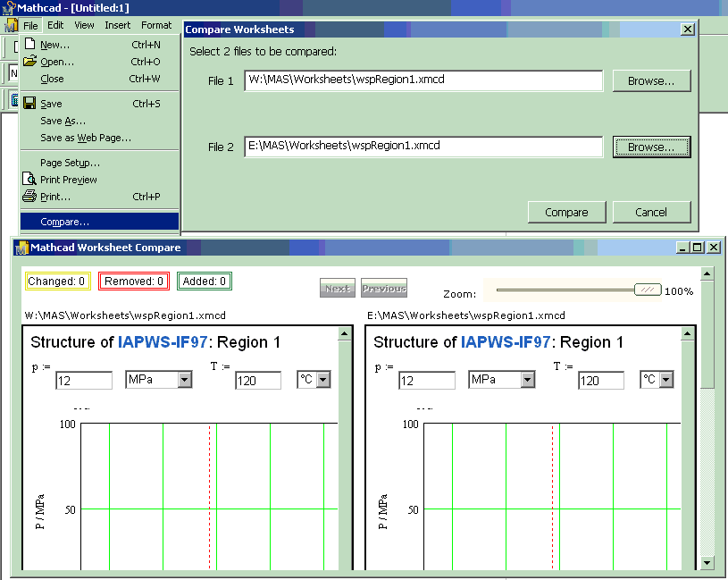Open MPa unit dropdown in right worksheet

(527, 380)
